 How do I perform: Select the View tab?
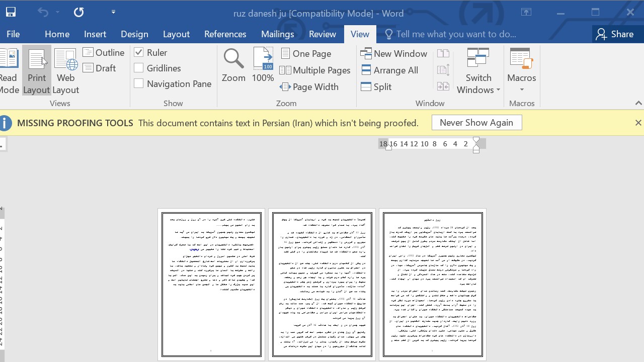click(360, 34)
